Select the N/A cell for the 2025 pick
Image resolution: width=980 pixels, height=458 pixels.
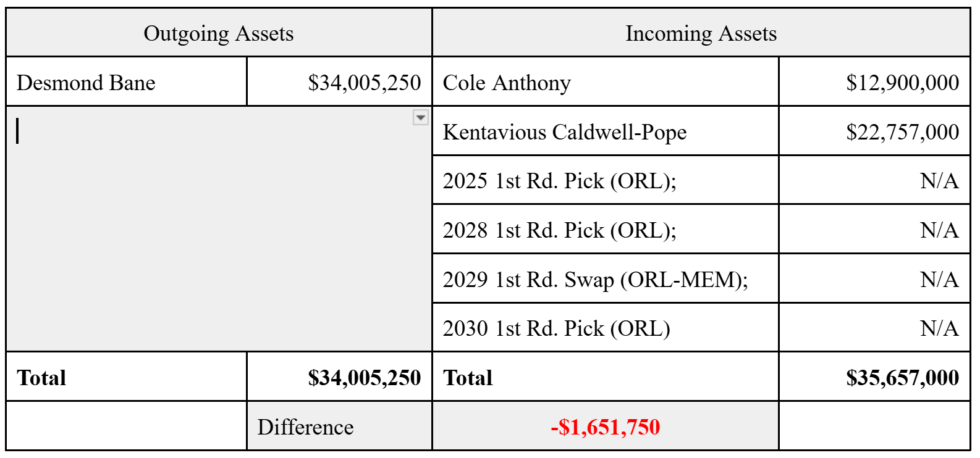coord(874,180)
